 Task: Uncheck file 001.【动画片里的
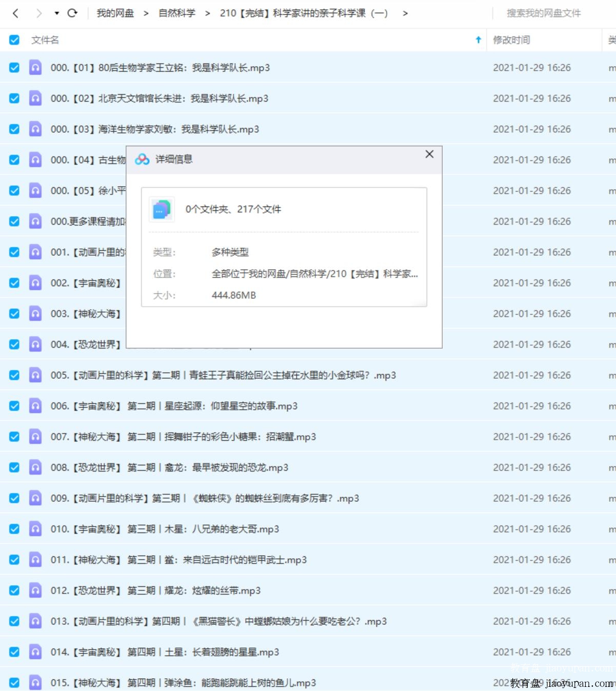pyautogui.click(x=14, y=252)
